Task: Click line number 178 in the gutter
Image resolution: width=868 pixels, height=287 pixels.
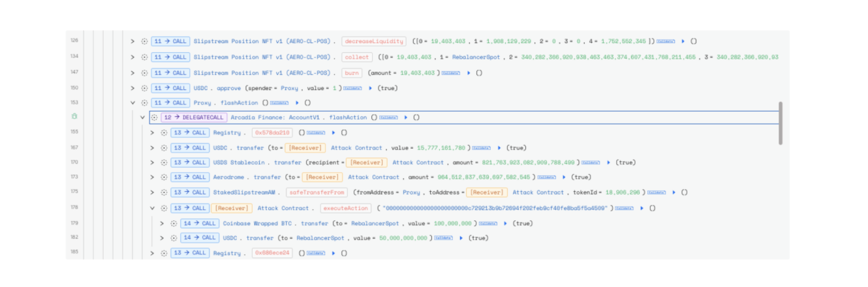Action: point(74,208)
